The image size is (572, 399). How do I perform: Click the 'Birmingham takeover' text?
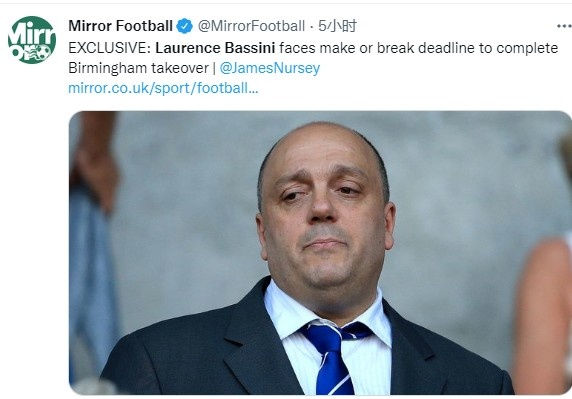[x=138, y=68]
